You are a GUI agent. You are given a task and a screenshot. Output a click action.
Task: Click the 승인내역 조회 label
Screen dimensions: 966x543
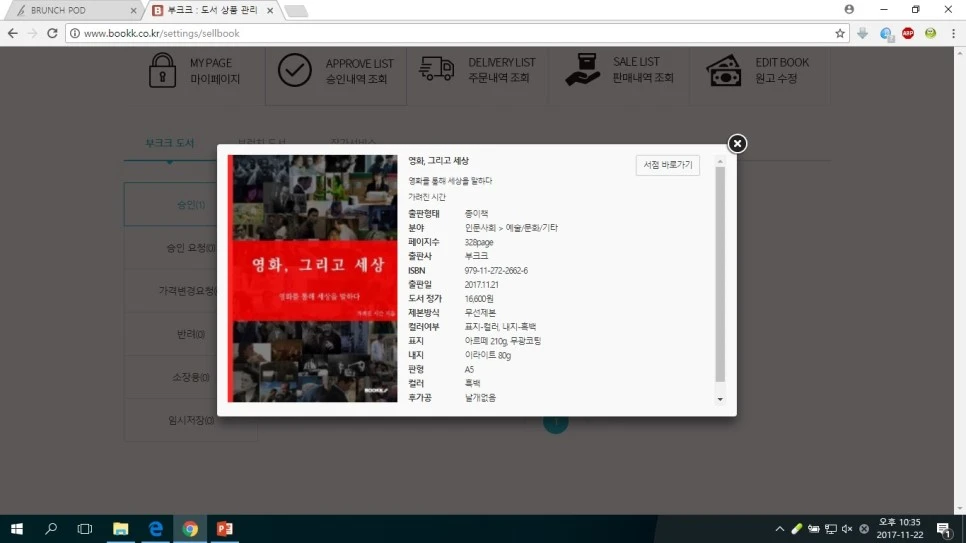[356, 79]
